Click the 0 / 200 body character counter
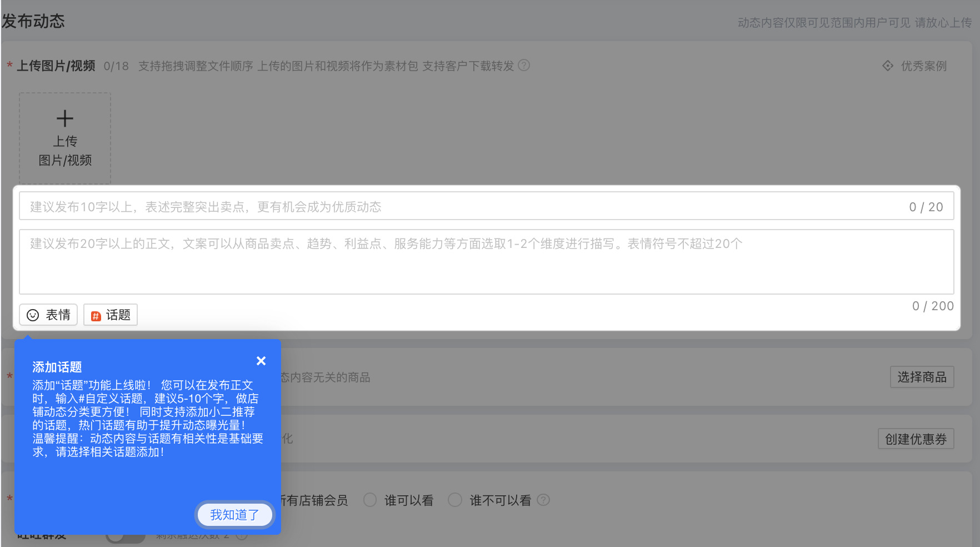 click(x=932, y=306)
